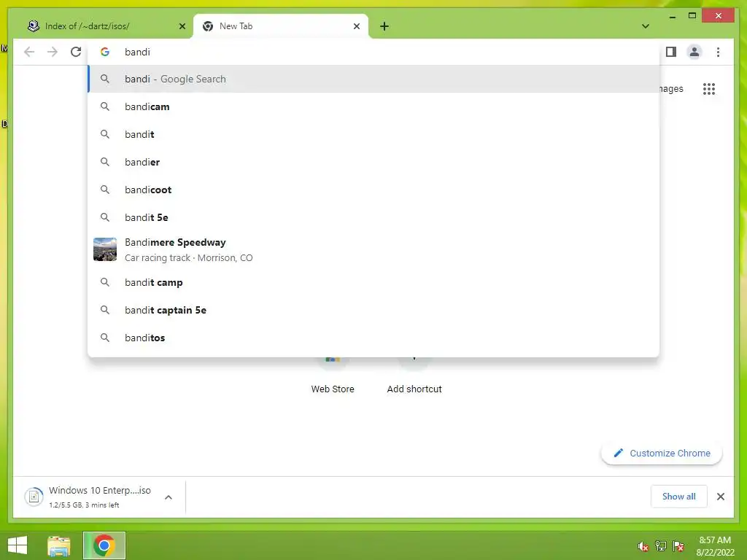Viewport: 747px width, 560px height.
Task: Click the muted volume tray icon
Action: pyautogui.click(x=643, y=546)
